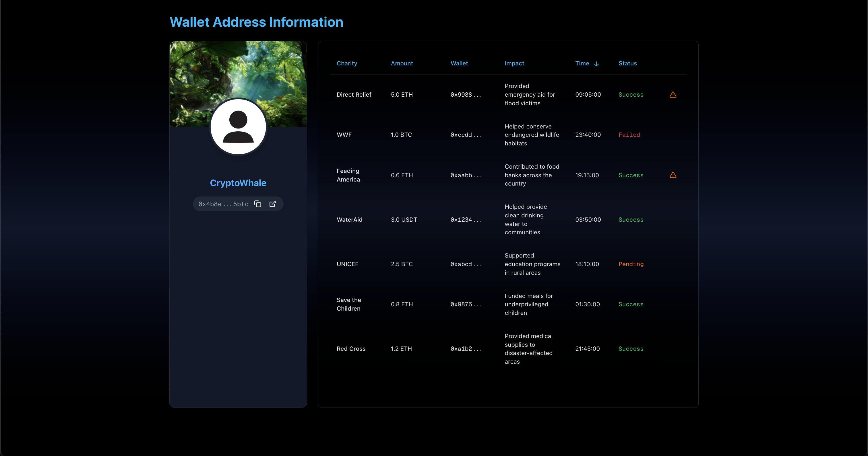The image size is (868, 456).
Task: Click the Failed status on WWF row
Action: coord(629,135)
